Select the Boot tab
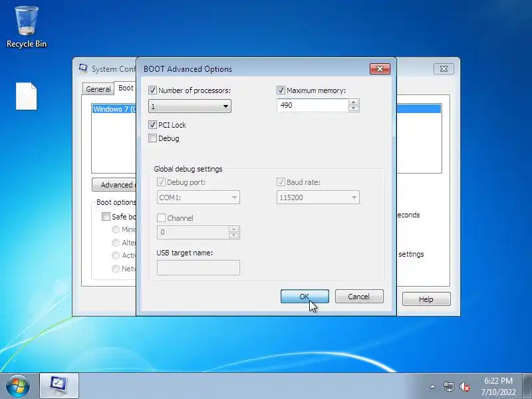 (x=126, y=88)
